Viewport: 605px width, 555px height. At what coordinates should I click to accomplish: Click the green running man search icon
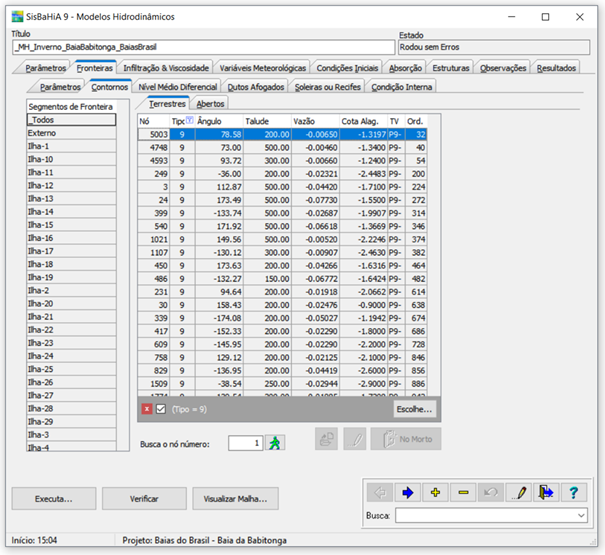pyautogui.click(x=275, y=443)
